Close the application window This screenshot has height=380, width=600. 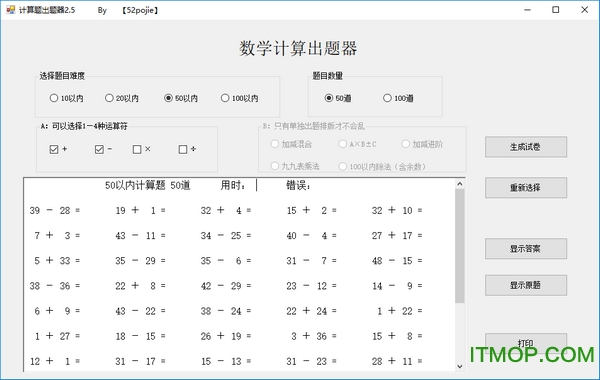click(x=584, y=10)
